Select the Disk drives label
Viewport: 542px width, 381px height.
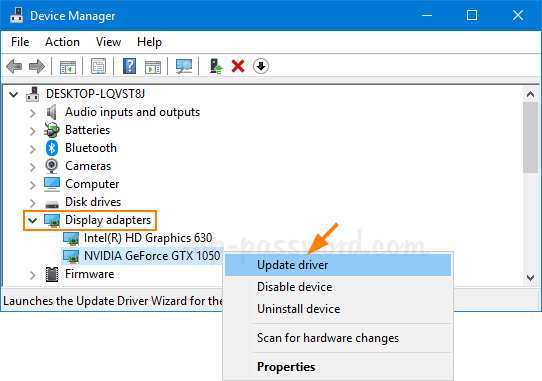click(x=93, y=202)
